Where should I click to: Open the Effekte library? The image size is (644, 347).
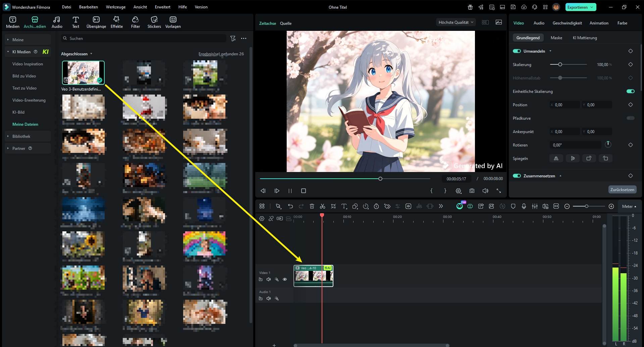coord(116,22)
